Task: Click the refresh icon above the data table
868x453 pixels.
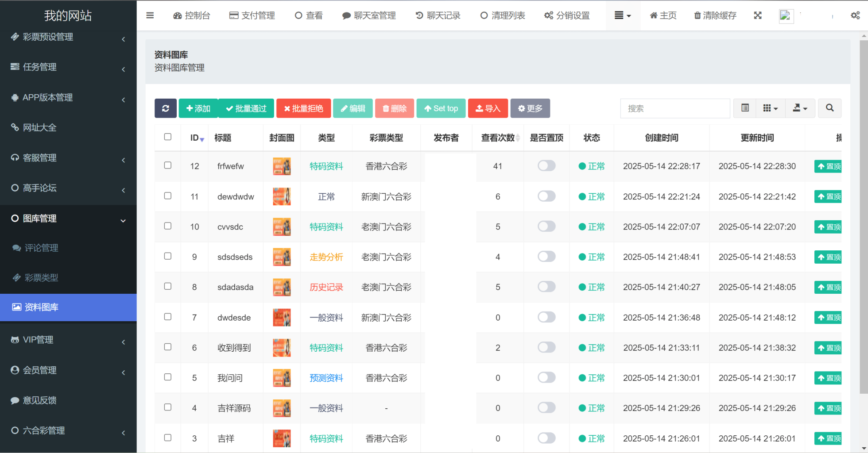Action: [166, 108]
